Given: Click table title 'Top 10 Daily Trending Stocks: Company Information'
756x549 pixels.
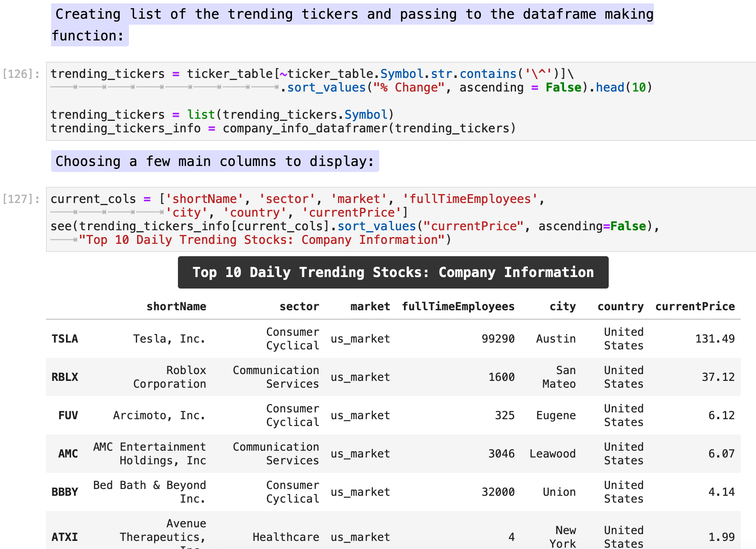Looking at the screenshot, I should tap(393, 272).
